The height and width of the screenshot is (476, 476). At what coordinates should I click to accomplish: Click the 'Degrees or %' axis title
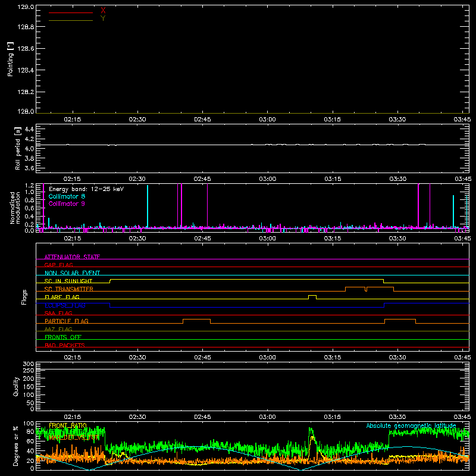[15, 446]
